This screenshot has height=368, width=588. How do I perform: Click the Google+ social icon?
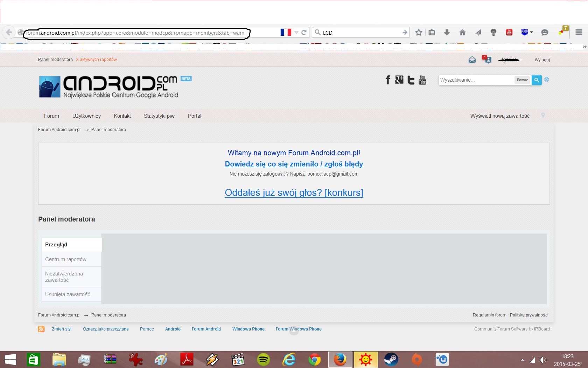pyautogui.click(x=399, y=80)
